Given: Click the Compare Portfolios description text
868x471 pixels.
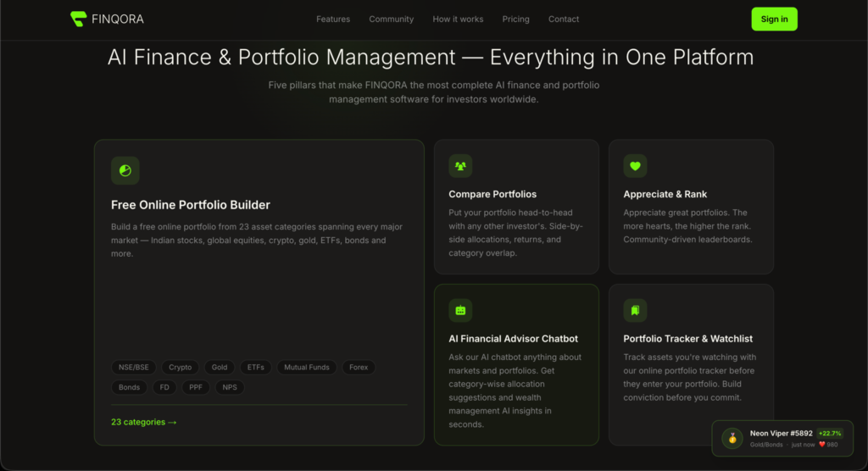Looking at the screenshot, I should click(516, 233).
